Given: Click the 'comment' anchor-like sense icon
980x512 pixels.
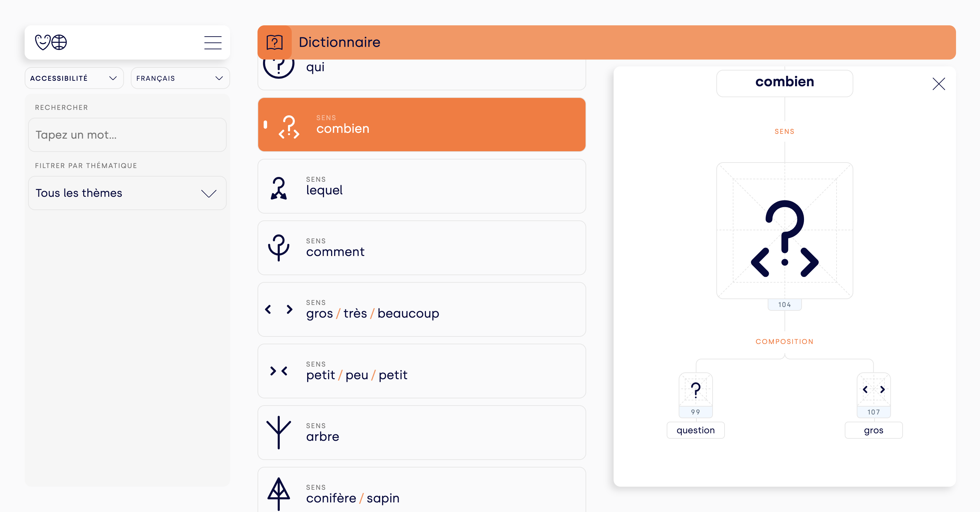Looking at the screenshot, I should tap(279, 247).
